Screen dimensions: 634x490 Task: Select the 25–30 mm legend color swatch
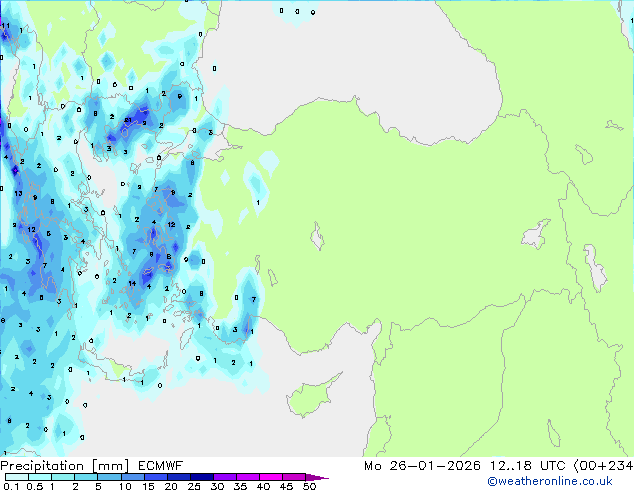201,477
